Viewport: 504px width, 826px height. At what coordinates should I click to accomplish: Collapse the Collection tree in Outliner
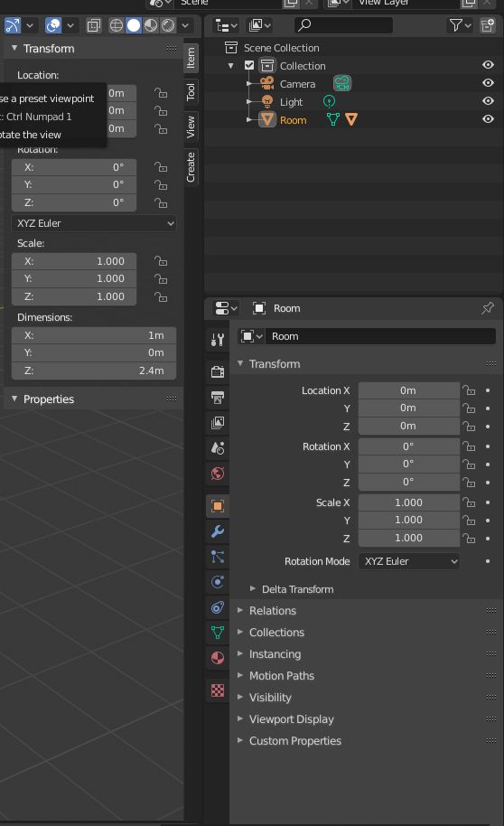[x=230, y=66]
